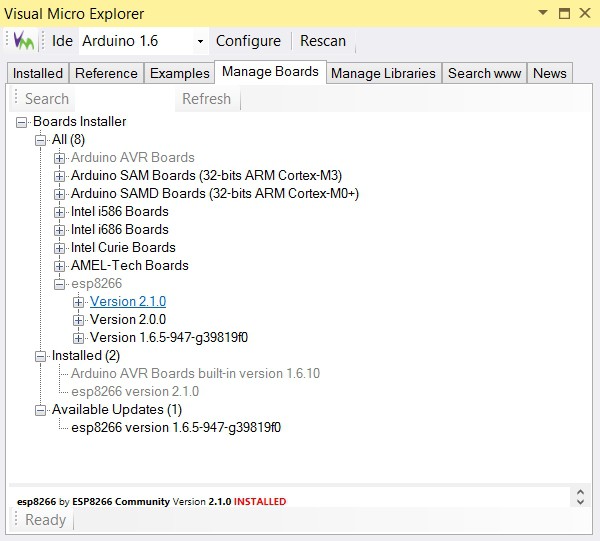Select Arduino AVR Boards entry
Screen dimensions: 600x541
(133, 157)
